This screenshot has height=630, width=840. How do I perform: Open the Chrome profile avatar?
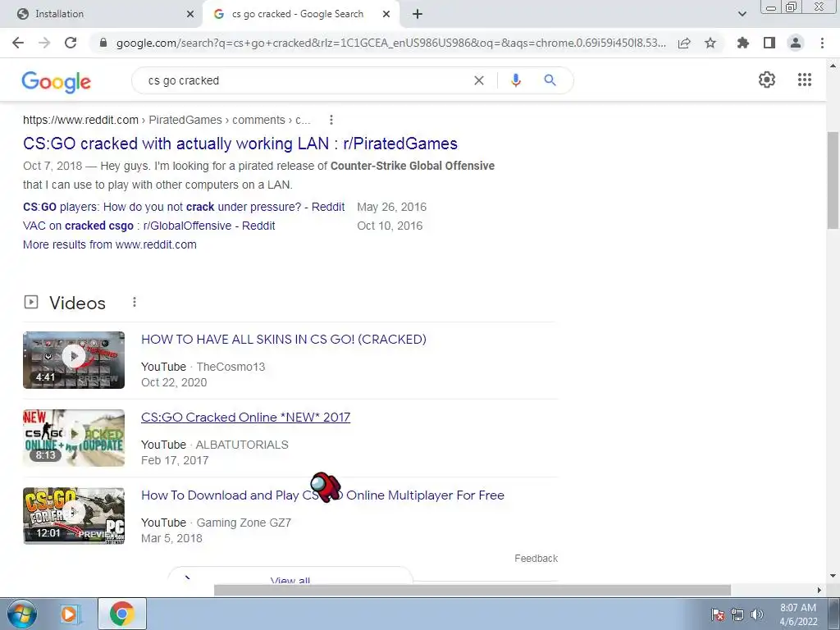[796, 43]
